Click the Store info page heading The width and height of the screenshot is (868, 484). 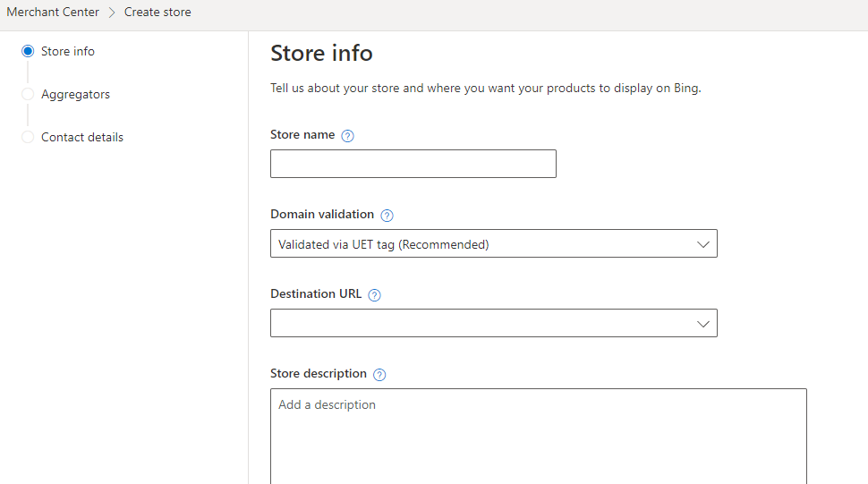pyautogui.click(x=321, y=53)
